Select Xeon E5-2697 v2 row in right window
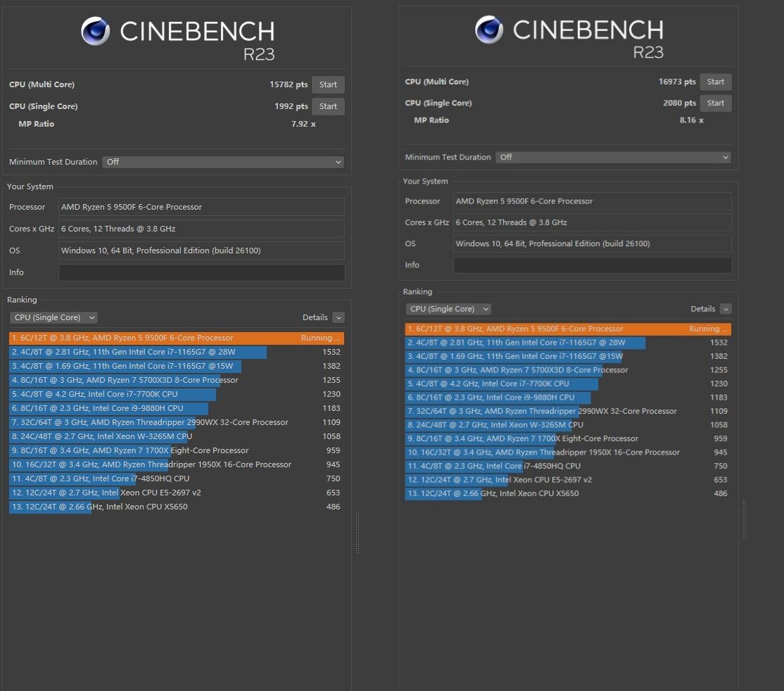The height and width of the screenshot is (691, 784). [568, 480]
